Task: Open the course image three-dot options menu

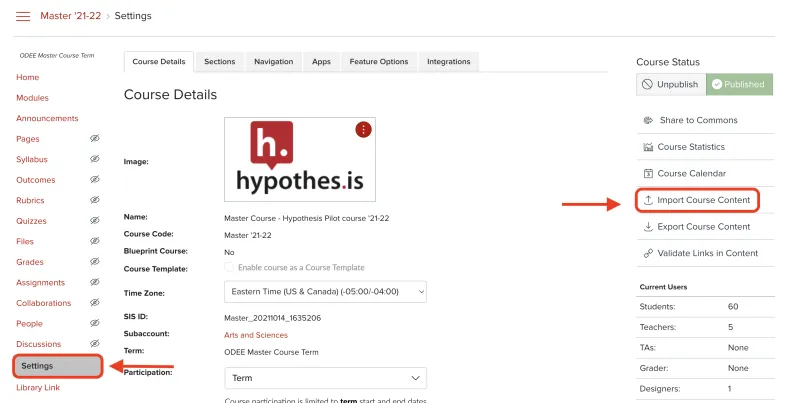Action: (x=363, y=130)
